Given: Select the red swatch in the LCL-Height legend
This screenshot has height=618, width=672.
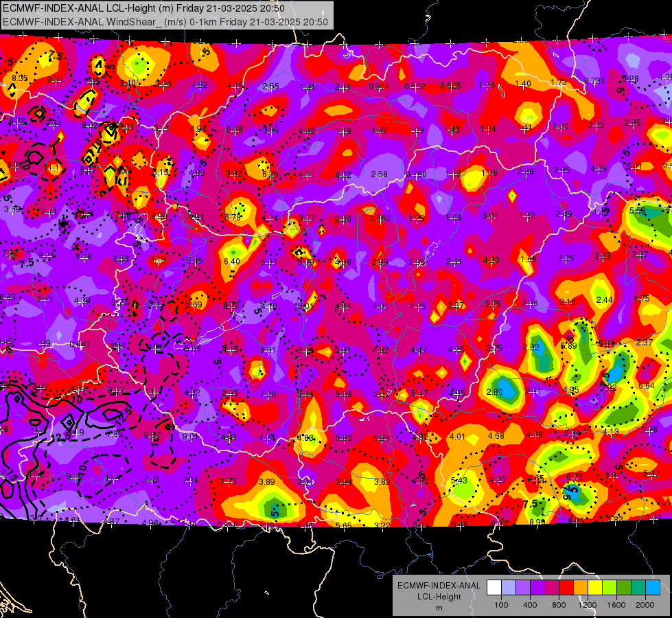Looking at the screenshot, I should (x=566, y=588).
